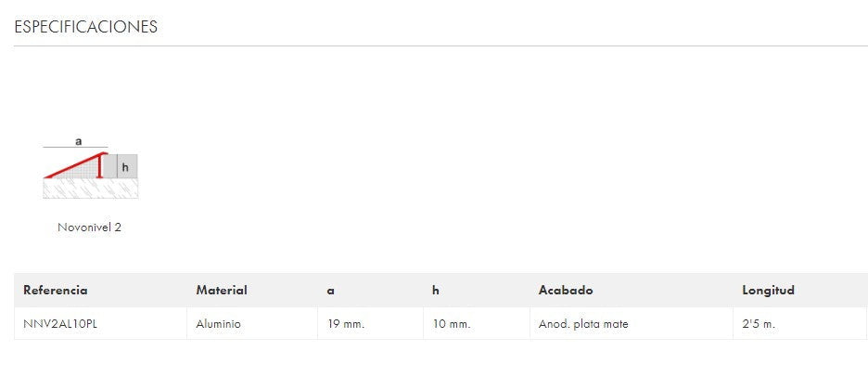Click the 10 mm. value cell
Screen dimensions: 868x377
pyautogui.click(x=451, y=324)
